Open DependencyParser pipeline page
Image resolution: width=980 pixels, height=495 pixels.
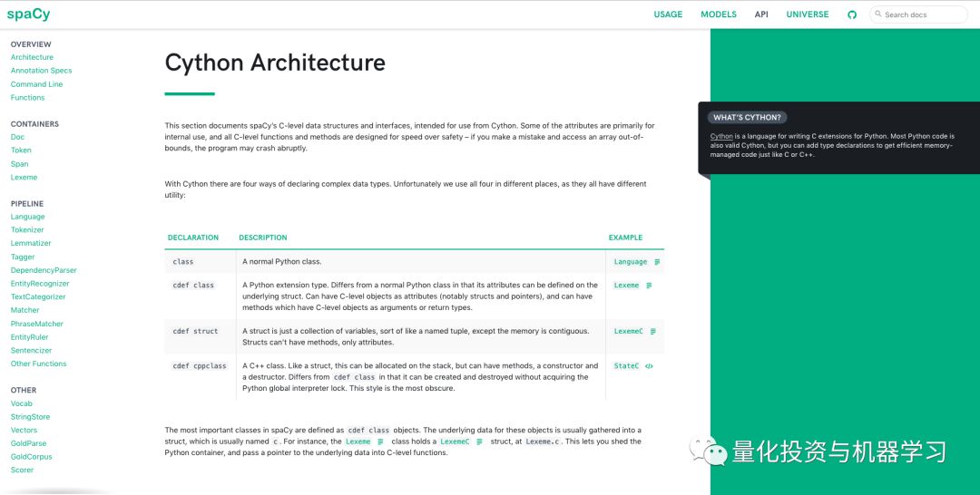pyautogui.click(x=44, y=271)
